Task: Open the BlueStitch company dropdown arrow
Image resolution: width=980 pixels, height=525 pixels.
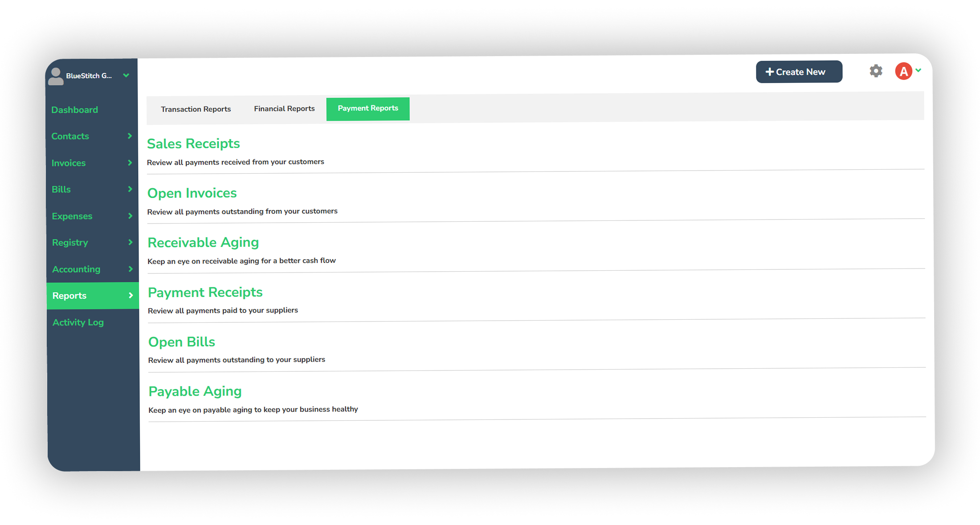Action: (x=126, y=75)
